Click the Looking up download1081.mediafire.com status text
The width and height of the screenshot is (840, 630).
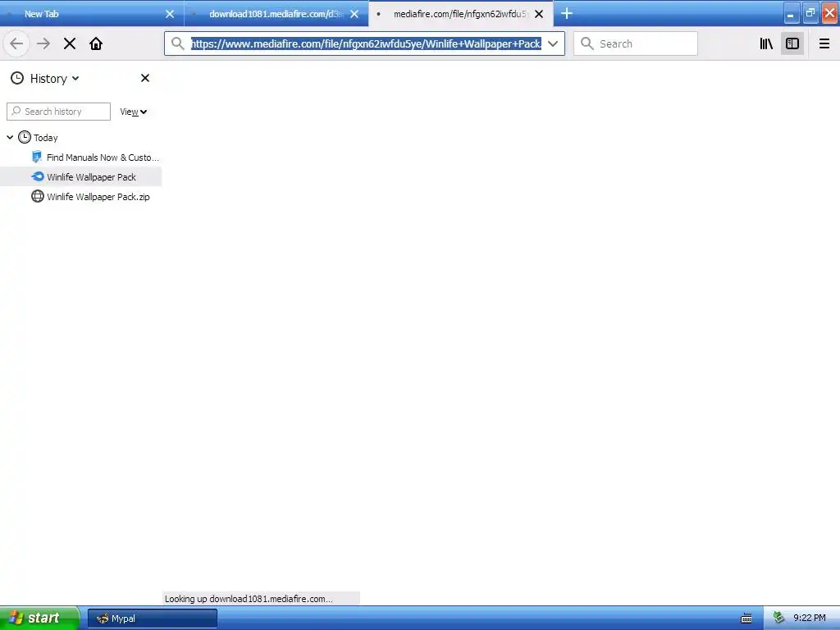[249, 599]
